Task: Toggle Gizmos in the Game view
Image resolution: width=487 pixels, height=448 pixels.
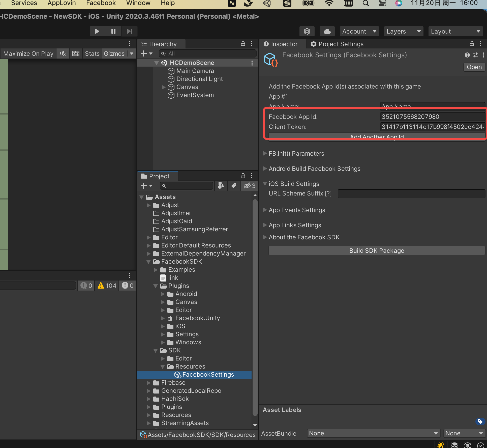Action: [114, 53]
